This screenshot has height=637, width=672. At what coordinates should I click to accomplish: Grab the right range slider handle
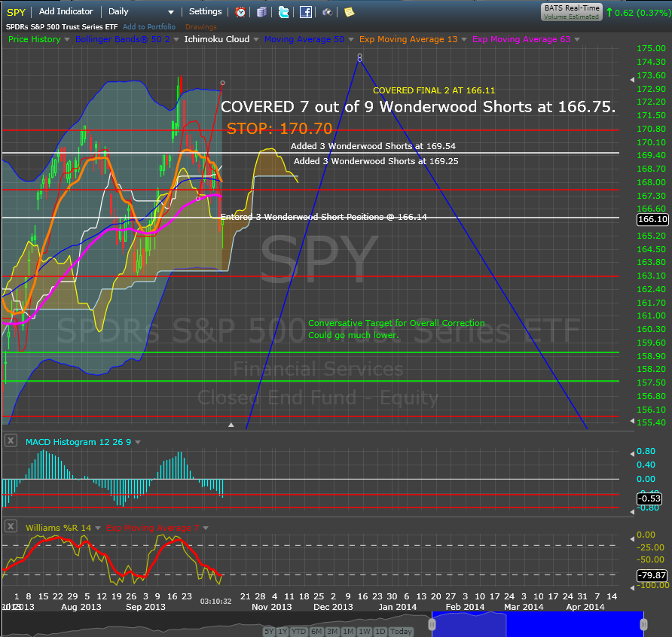click(x=643, y=625)
